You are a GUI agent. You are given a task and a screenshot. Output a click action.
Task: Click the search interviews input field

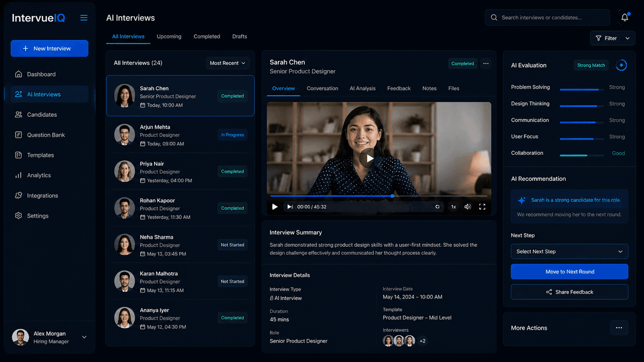(x=547, y=17)
